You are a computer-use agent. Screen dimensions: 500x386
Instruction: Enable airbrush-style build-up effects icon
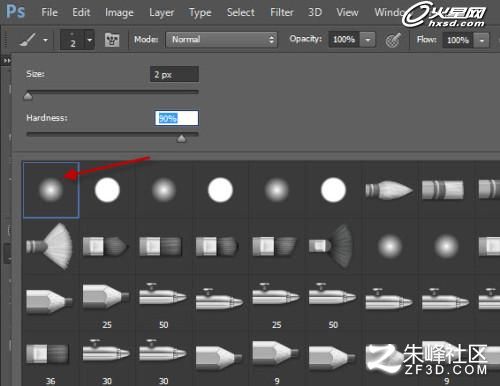(x=393, y=40)
